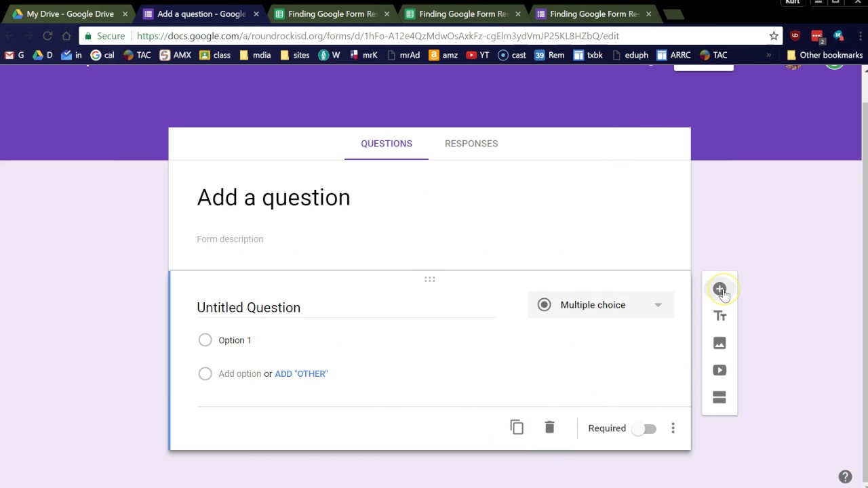Switch to the RESPONSES tab
The width and height of the screenshot is (868, 488).
[x=471, y=144]
